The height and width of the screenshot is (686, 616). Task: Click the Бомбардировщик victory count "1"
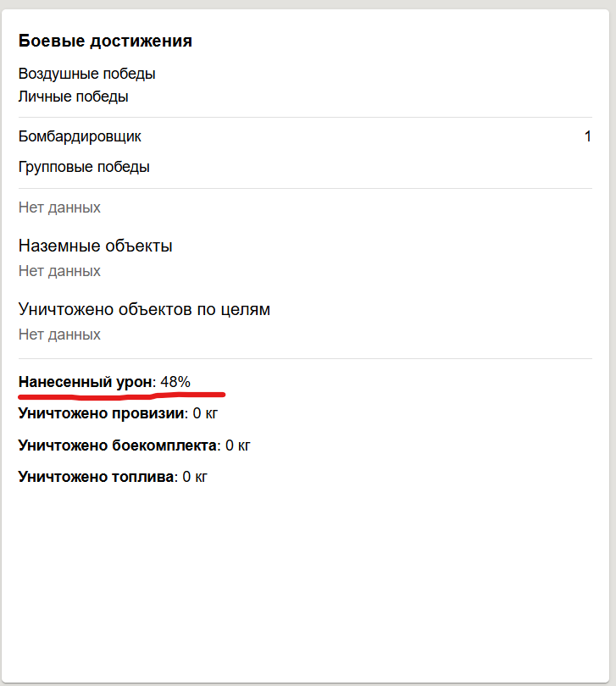pyautogui.click(x=587, y=136)
